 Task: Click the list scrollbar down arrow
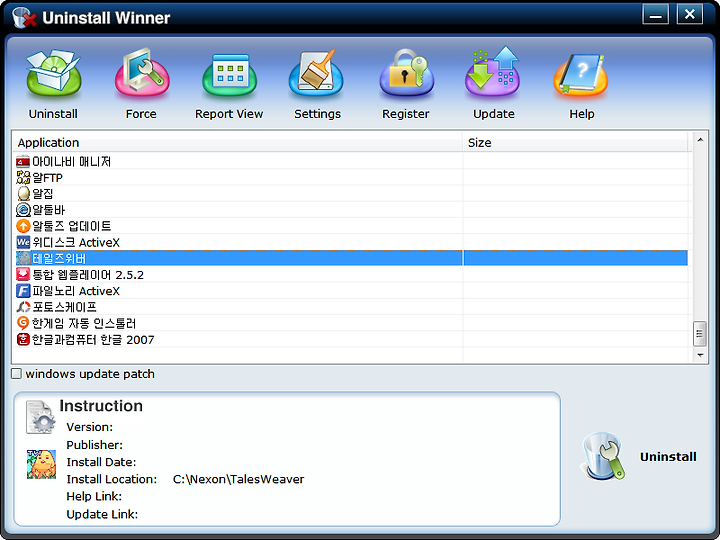(700, 355)
